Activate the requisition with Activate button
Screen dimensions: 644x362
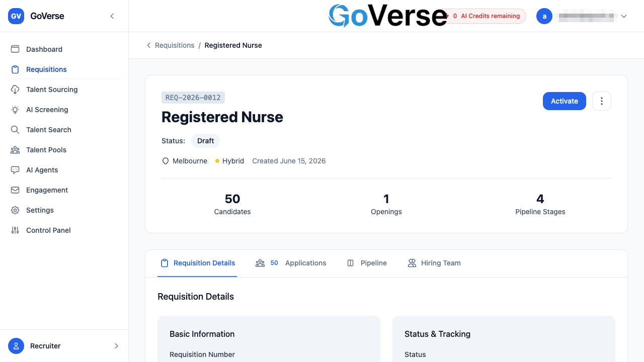tap(565, 101)
